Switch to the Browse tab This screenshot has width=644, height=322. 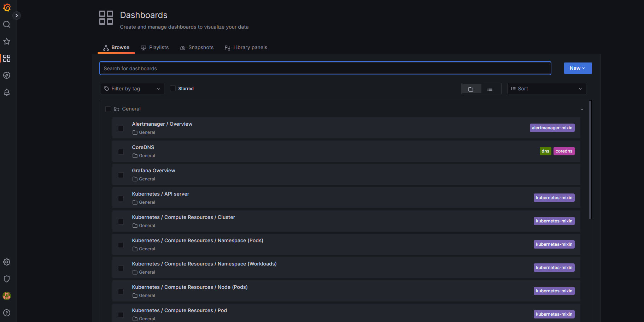coord(116,47)
